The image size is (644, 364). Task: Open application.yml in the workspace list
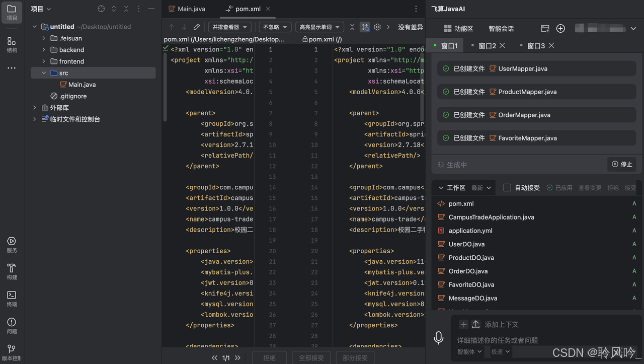pyautogui.click(x=470, y=231)
